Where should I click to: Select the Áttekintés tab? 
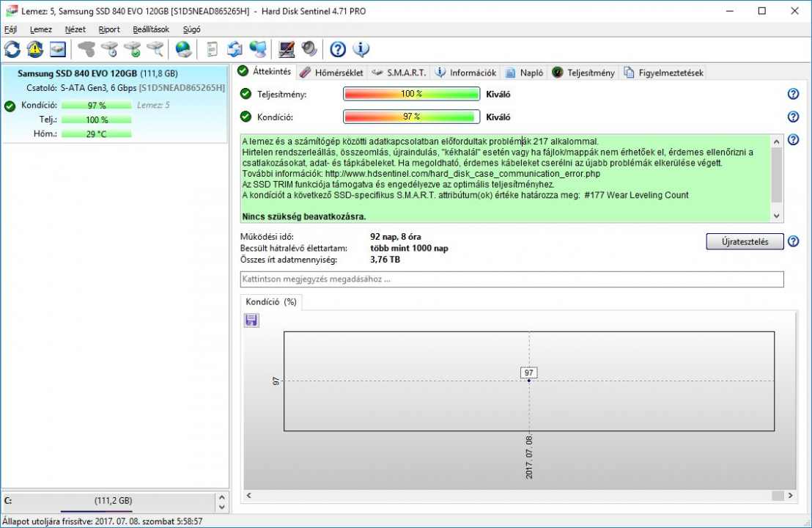point(265,72)
